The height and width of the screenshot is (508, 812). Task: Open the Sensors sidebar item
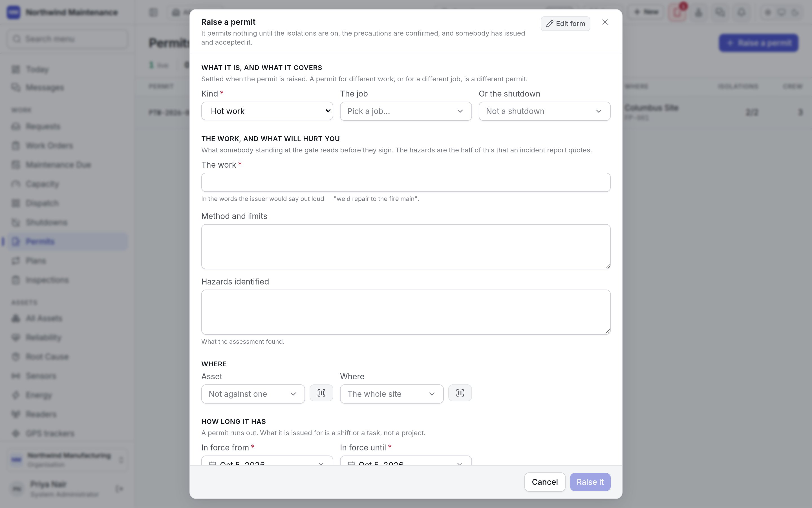[67, 376]
